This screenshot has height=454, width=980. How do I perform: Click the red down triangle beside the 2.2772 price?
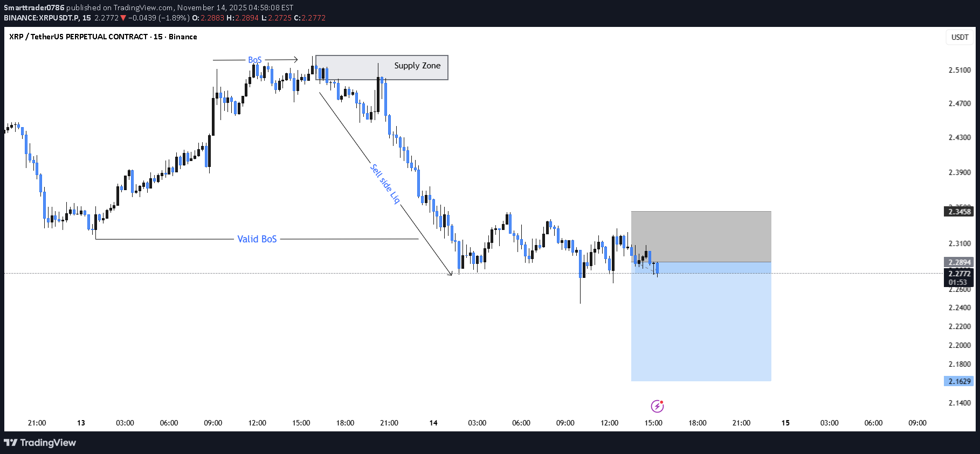pos(123,18)
